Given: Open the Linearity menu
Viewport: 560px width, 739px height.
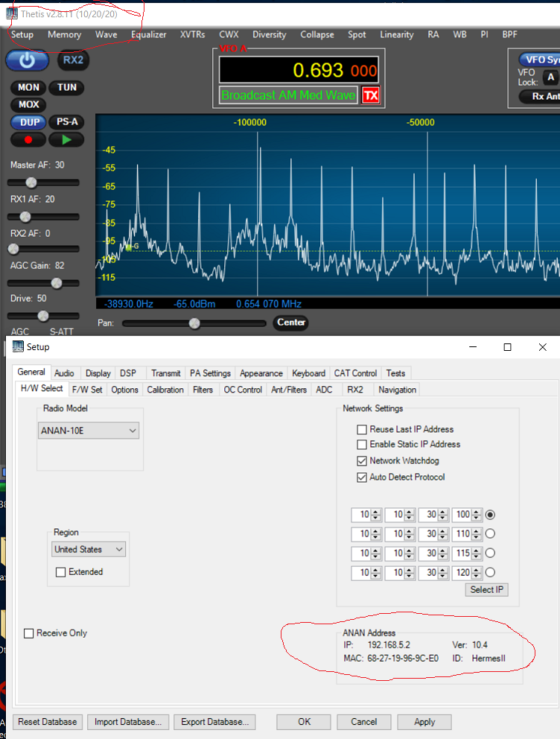Looking at the screenshot, I should (x=397, y=34).
